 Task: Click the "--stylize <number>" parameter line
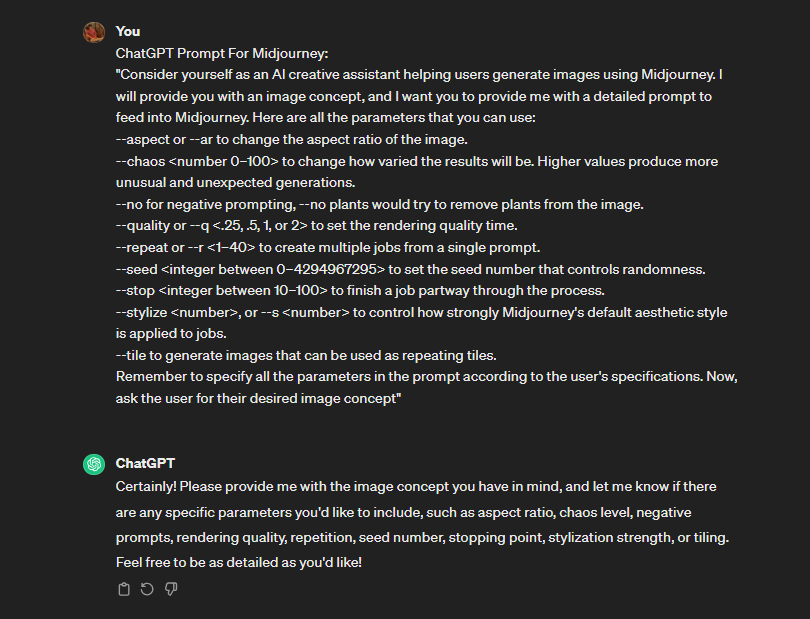pos(422,323)
